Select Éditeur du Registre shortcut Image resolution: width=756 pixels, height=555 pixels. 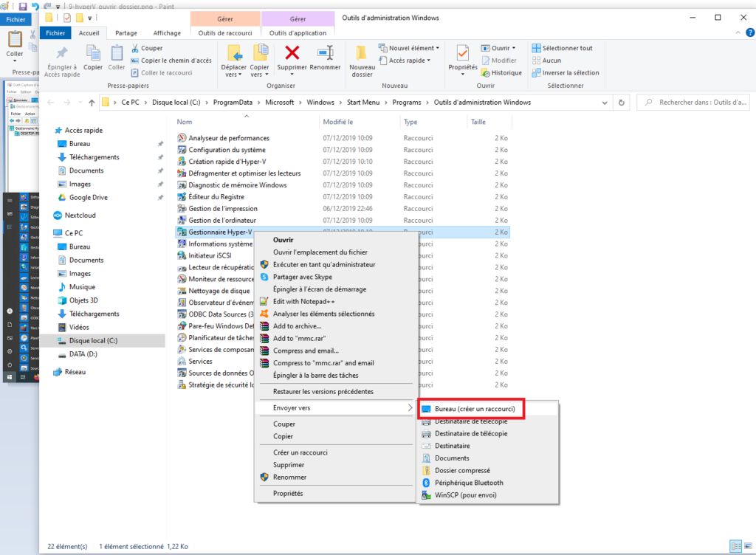click(216, 197)
